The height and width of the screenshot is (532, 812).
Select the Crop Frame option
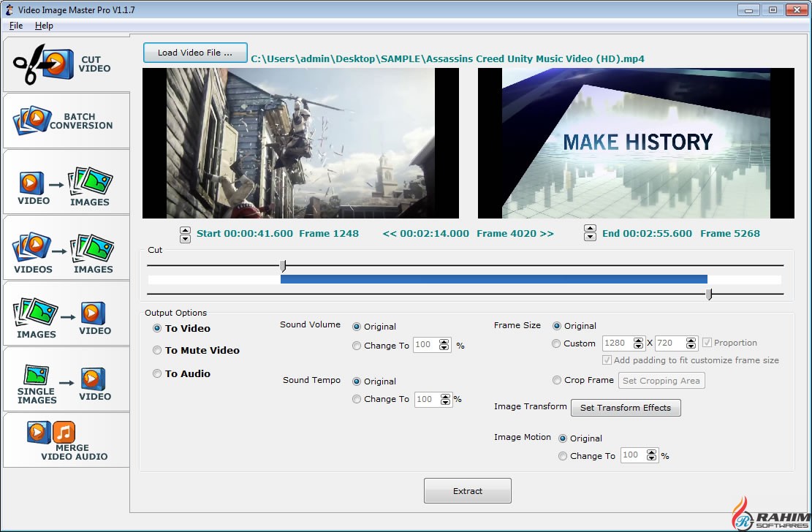pos(557,381)
